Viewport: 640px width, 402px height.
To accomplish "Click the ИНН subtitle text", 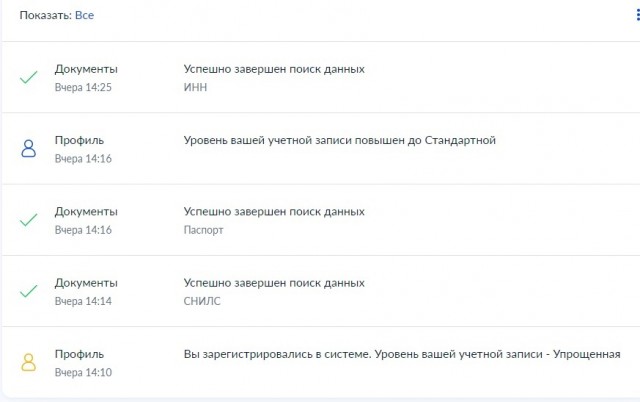I will pos(195,87).
